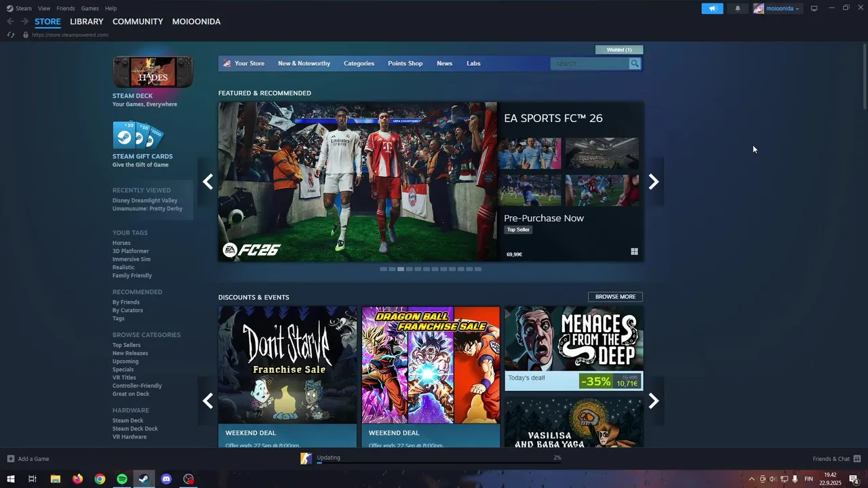Go back with the left arrow
The width and height of the screenshot is (868, 488).
(10, 22)
